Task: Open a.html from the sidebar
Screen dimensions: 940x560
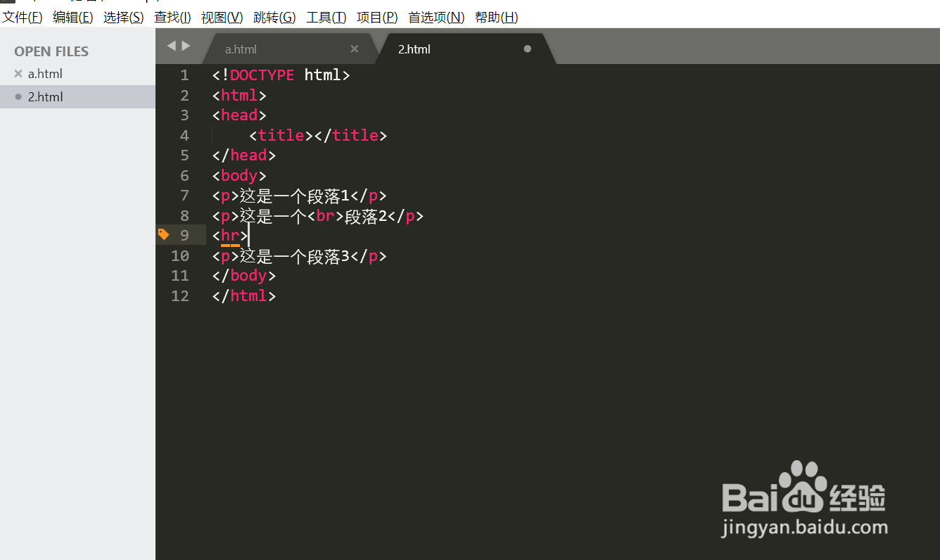Action: 45,74
